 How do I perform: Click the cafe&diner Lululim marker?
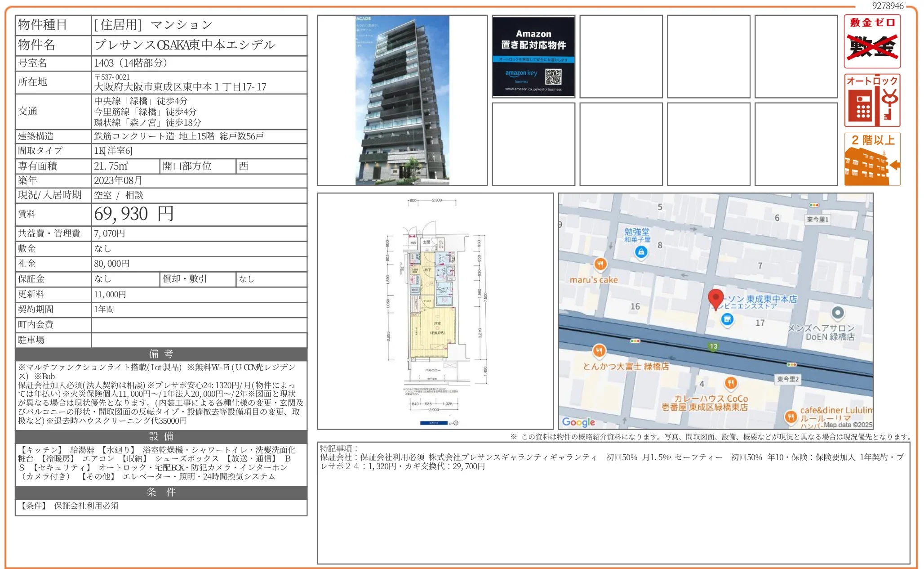click(791, 417)
